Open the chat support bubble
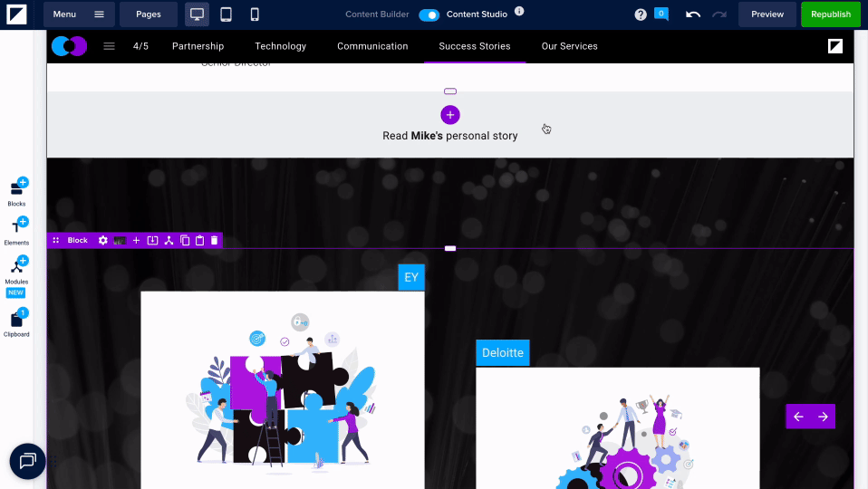The width and height of the screenshot is (868, 489). point(27,462)
